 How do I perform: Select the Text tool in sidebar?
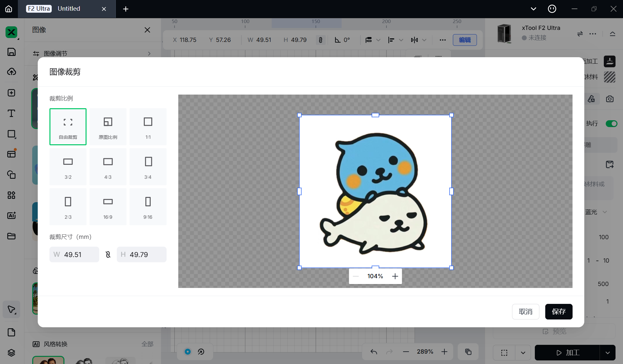[x=11, y=113]
